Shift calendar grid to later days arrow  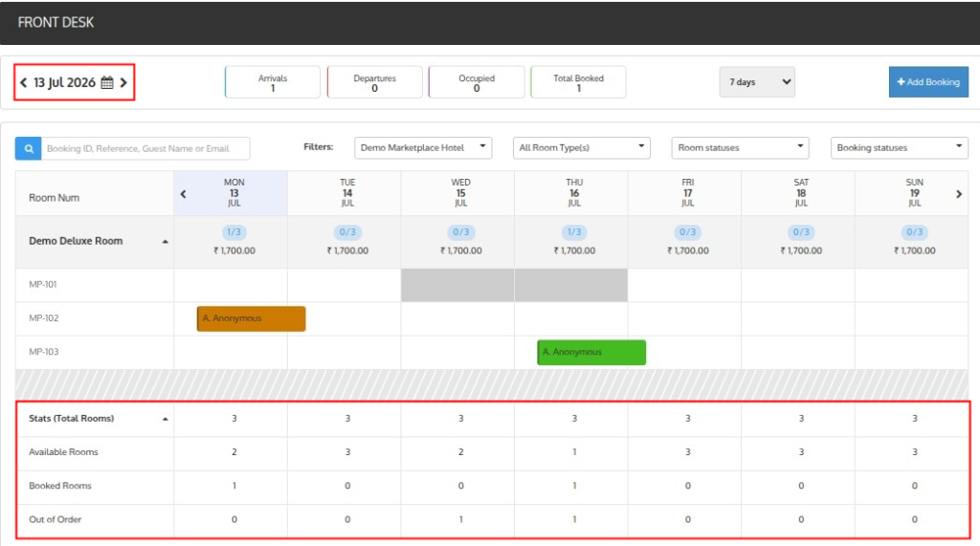click(x=959, y=194)
